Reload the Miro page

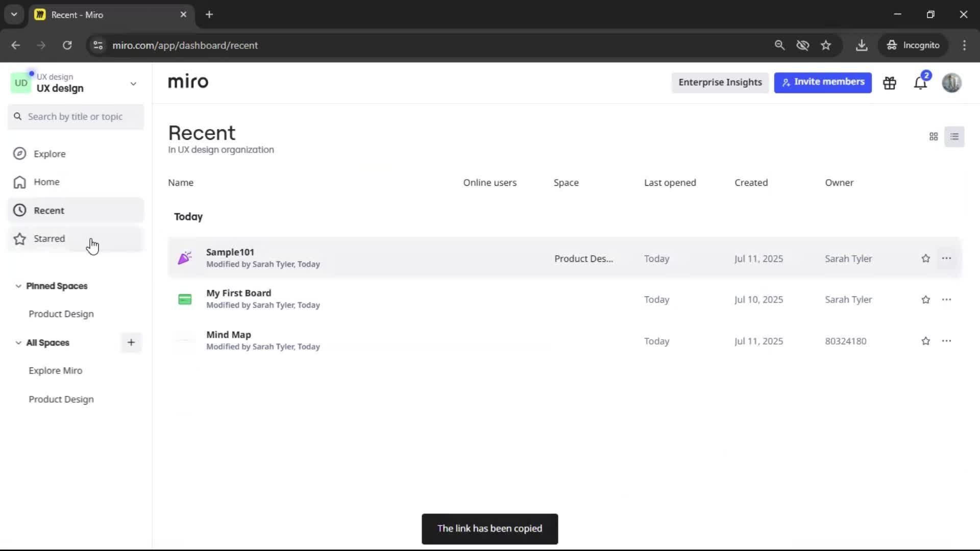(67, 45)
